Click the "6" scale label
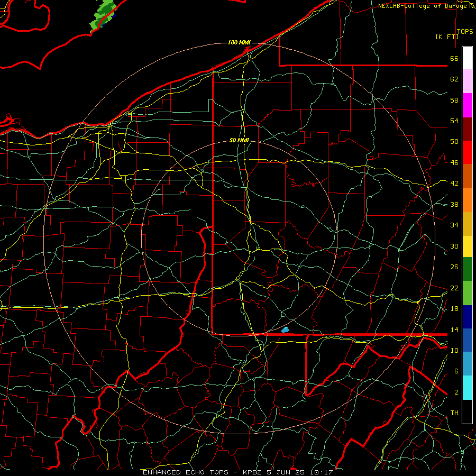Screen dimensions: 476x476 pos(456,371)
